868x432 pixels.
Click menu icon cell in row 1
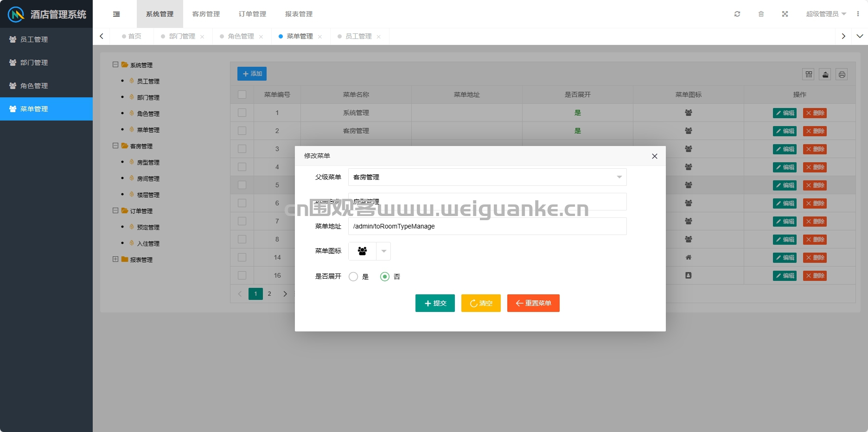[x=689, y=113]
